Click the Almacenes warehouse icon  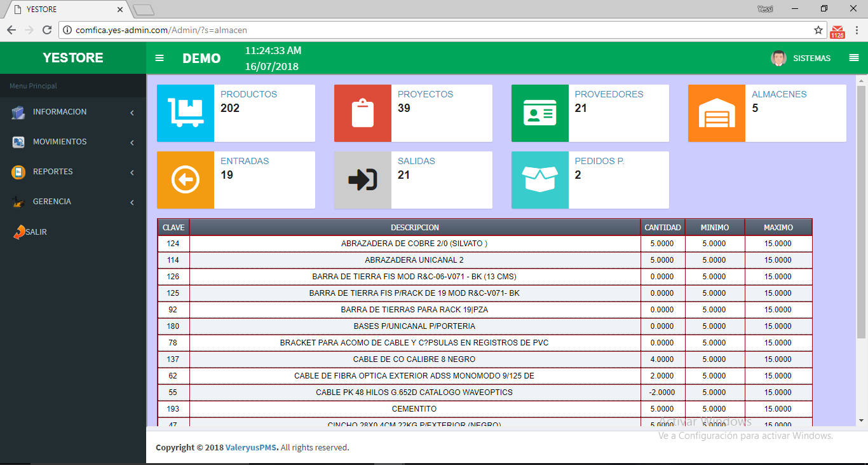(716, 113)
